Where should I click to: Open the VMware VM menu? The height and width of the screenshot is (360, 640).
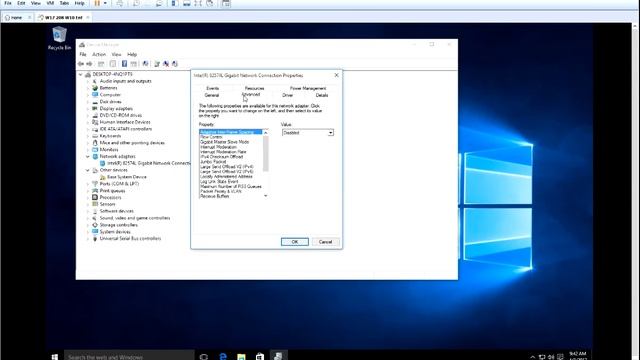click(50, 3)
